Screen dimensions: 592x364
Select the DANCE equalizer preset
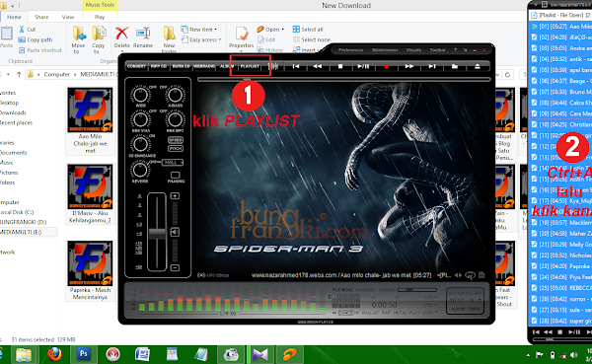345,313
